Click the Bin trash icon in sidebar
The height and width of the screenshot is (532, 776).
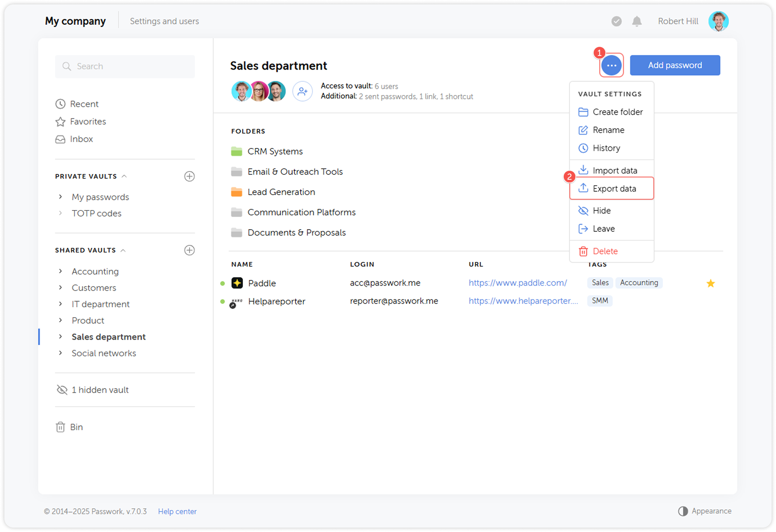click(x=60, y=427)
